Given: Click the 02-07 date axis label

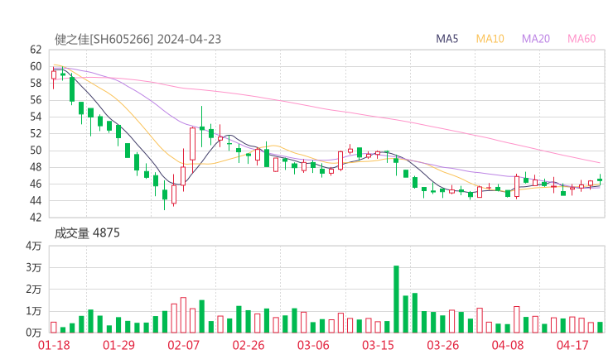Looking at the screenshot, I should 183,345.
